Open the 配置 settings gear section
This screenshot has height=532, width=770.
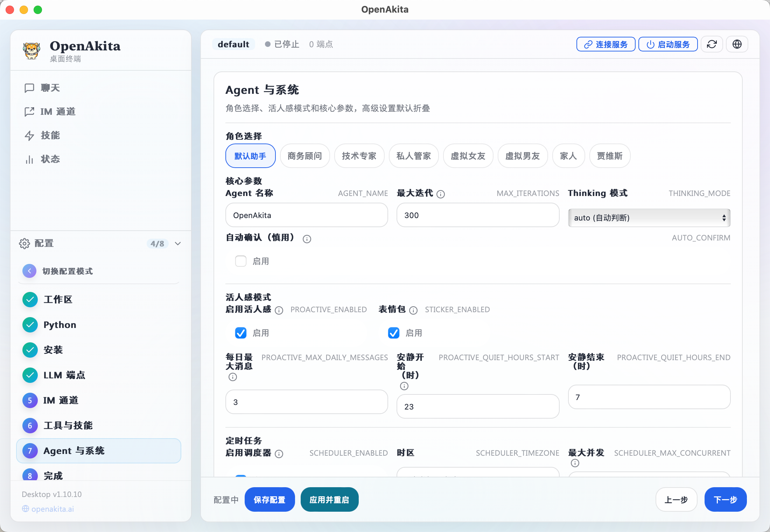tap(44, 243)
